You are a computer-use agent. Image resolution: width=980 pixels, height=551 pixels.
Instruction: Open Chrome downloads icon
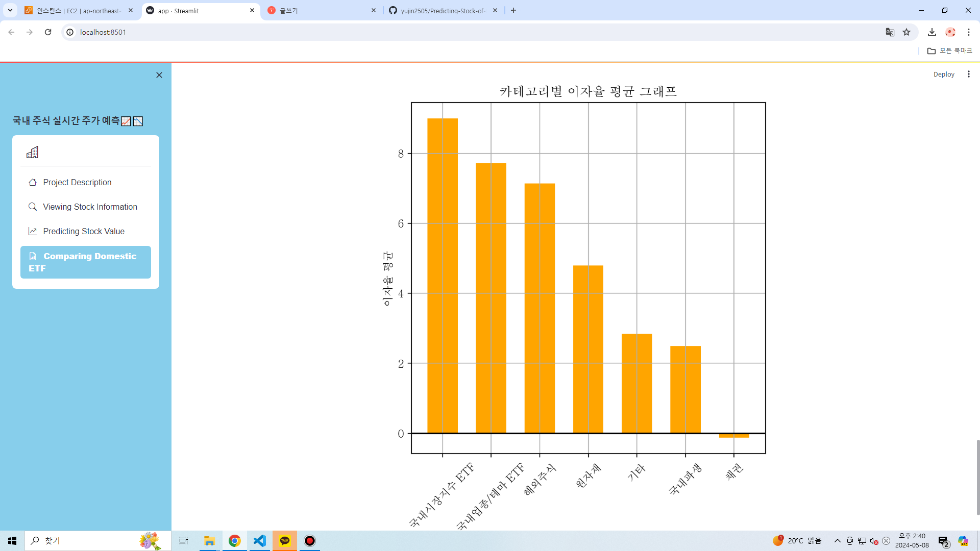[932, 32]
